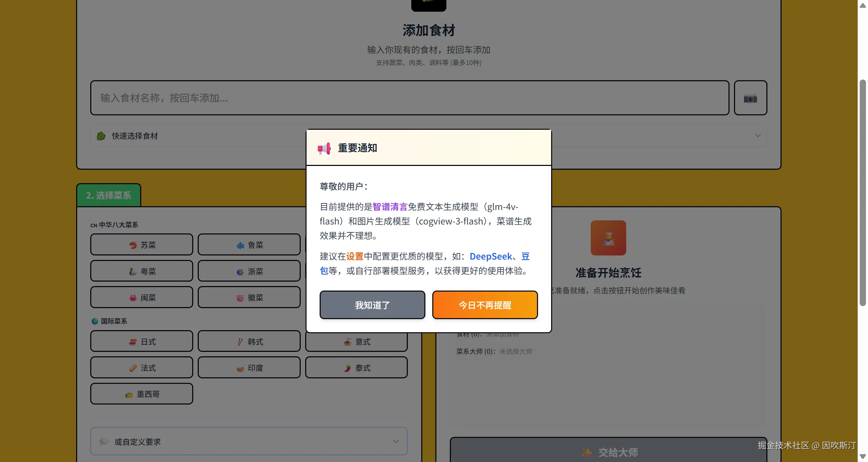Image resolution: width=868 pixels, height=462 pixels.
Task: Click the camera icon to upload ingredient photo
Action: [750, 98]
